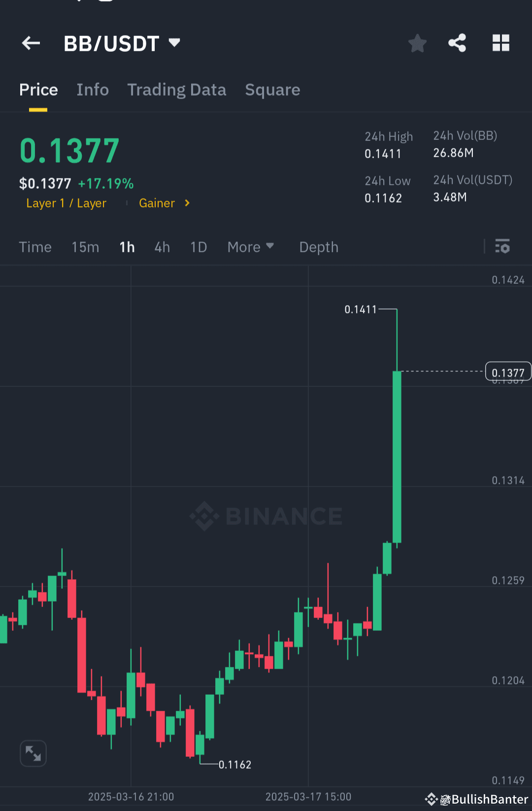
Task: Expand the Gainer category chevron
Action: click(187, 203)
